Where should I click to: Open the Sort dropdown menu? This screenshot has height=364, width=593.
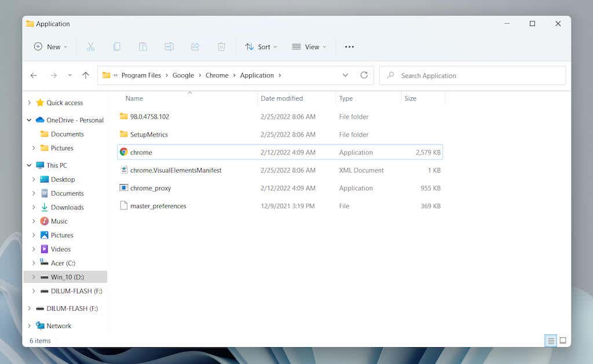click(x=261, y=47)
